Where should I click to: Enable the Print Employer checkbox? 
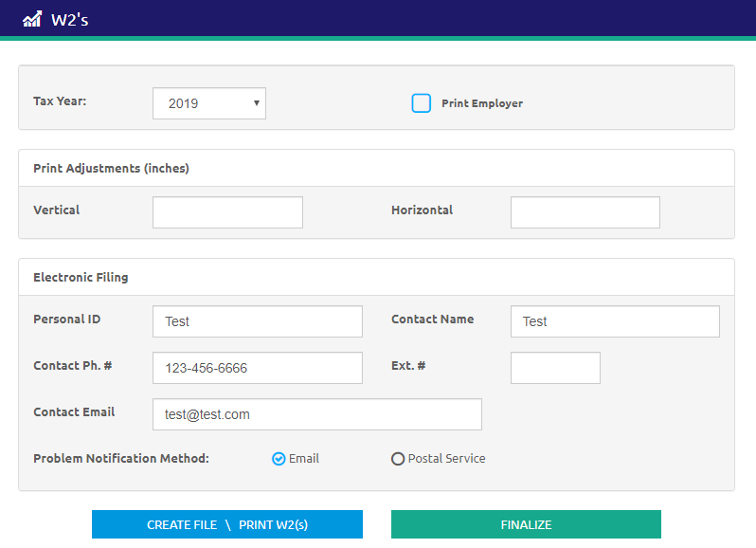(422, 103)
